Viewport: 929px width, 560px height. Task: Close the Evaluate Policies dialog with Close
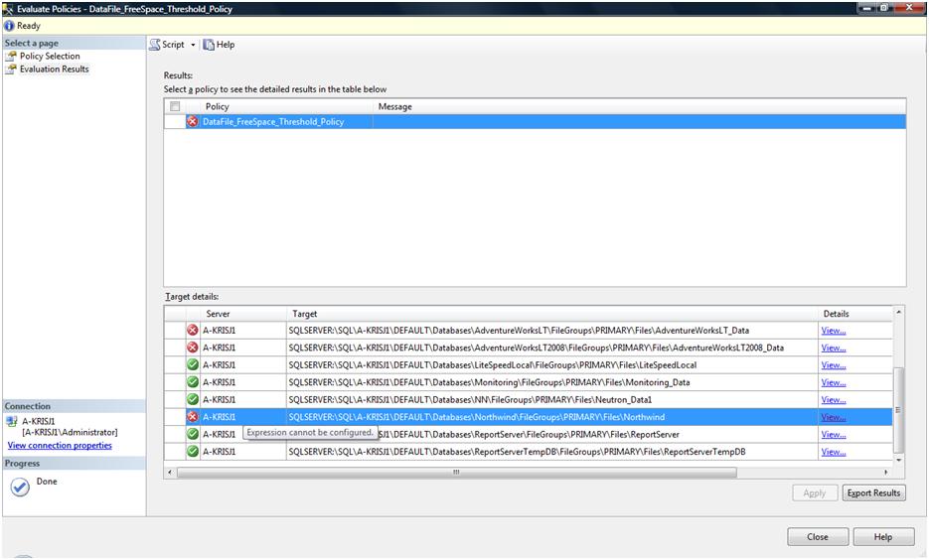818,537
